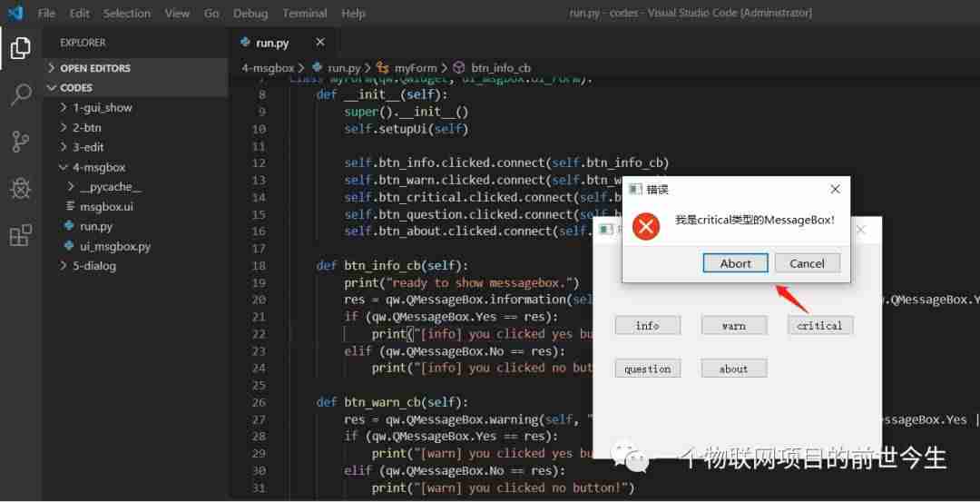The width and height of the screenshot is (980, 502).
Task: Expand the 5-dialog folder
Action: (x=135, y=266)
